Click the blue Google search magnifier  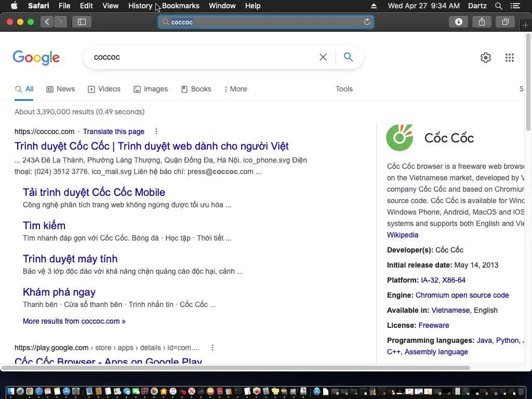pos(348,57)
